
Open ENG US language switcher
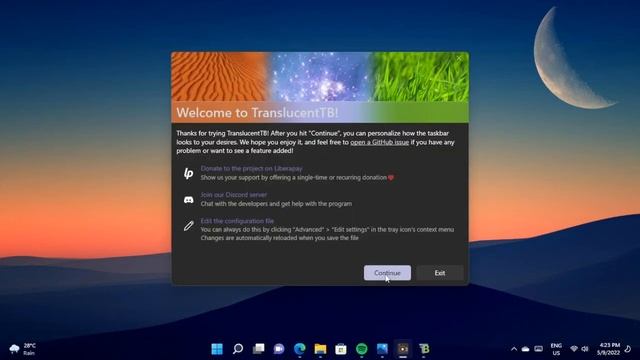pyautogui.click(x=556, y=349)
